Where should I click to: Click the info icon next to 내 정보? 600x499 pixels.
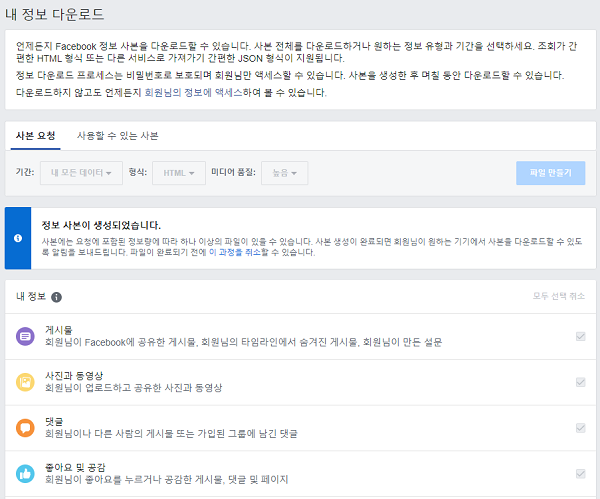click(x=57, y=297)
